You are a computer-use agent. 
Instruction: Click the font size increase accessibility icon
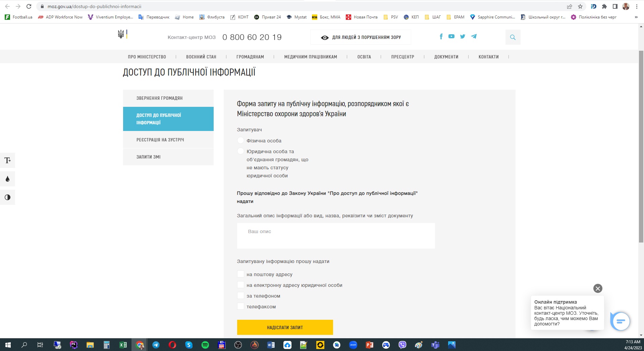click(7, 161)
